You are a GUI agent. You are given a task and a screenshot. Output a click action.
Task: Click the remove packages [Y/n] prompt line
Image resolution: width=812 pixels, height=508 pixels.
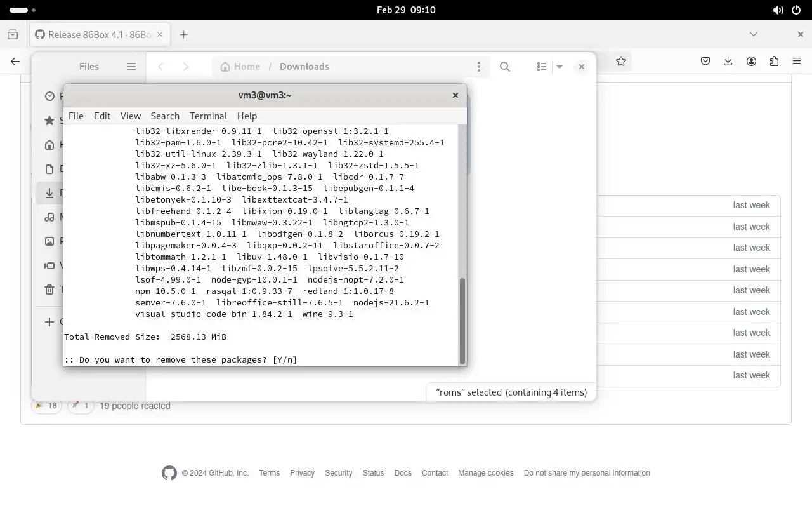pyautogui.click(x=181, y=360)
